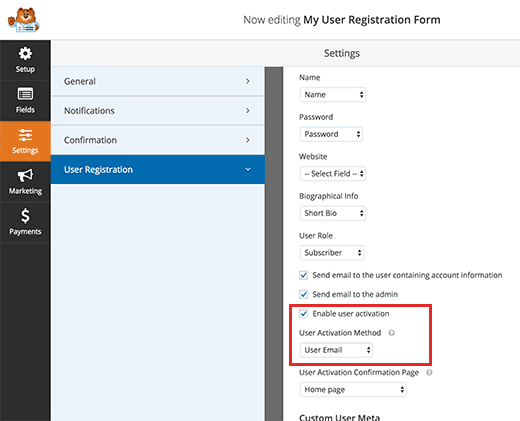Open the Website Select Field dropdown
The image size is (520, 421).
333,174
